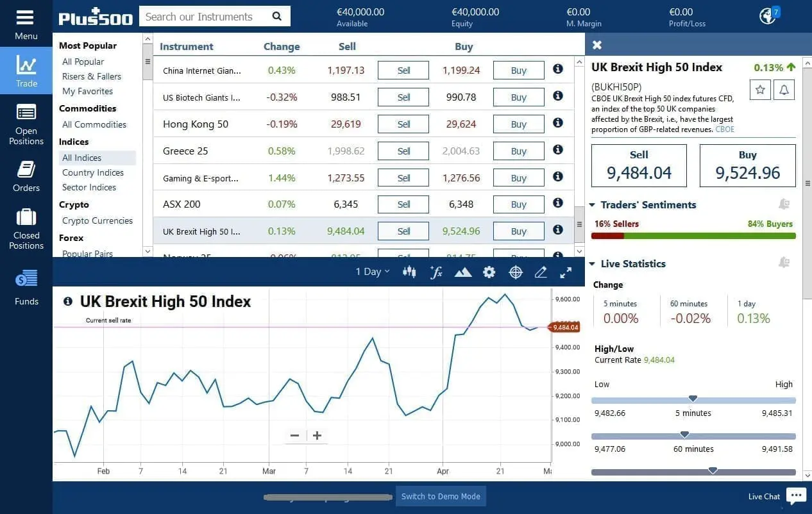Image resolution: width=812 pixels, height=514 pixels.
Task: Collapse the Live Statistics section
Action: pyautogui.click(x=591, y=263)
